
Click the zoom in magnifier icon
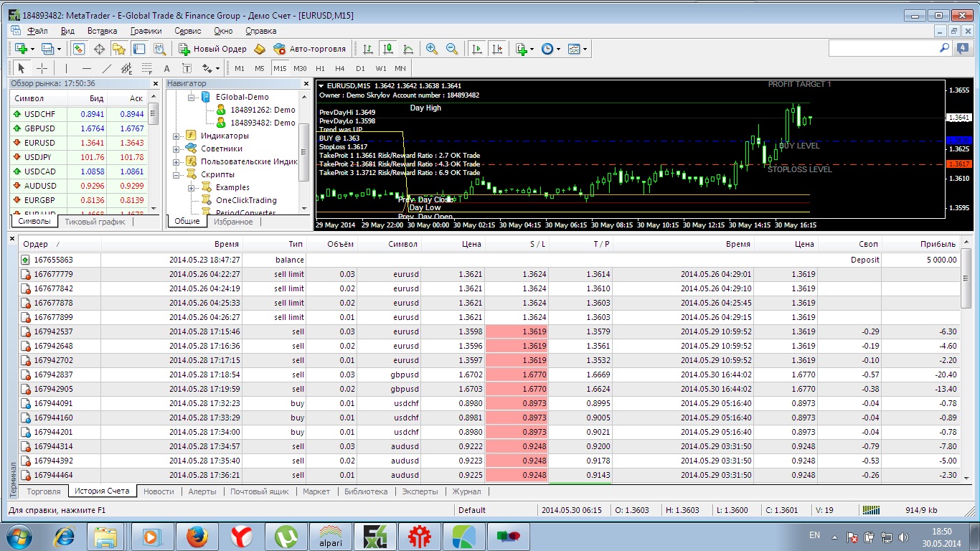click(432, 49)
